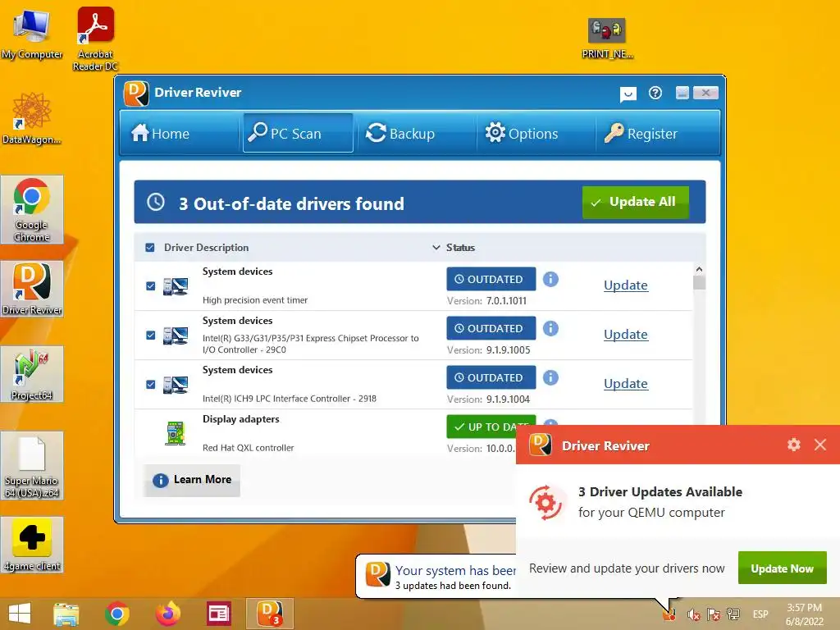The width and height of the screenshot is (840, 630).
Task: Open DataWagon desktop shortcut
Action: [32, 118]
